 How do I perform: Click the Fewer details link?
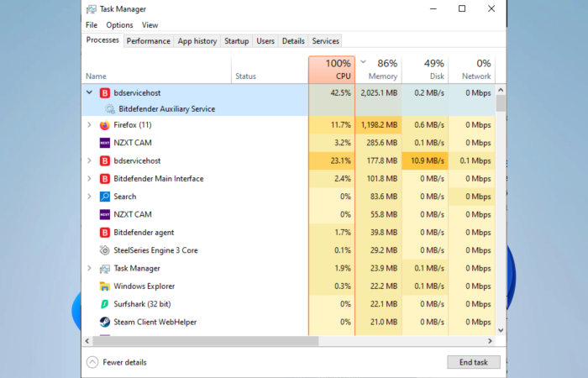pyautogui.click(x=124, y=362)
